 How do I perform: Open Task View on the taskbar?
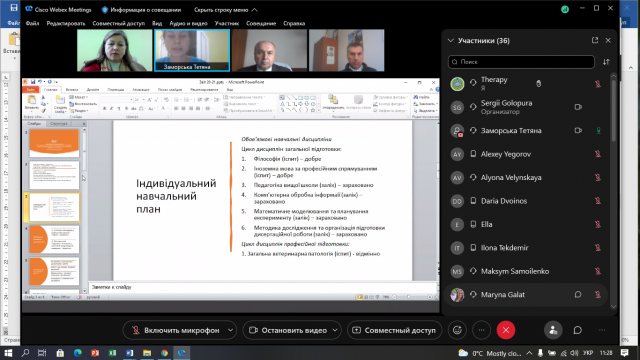[42, 353]
